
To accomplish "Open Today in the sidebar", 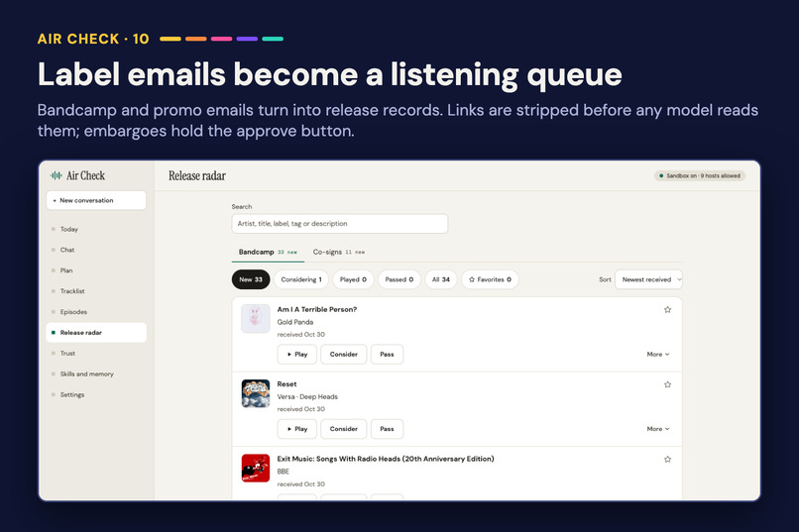I will pyautogui.click(x=96, y=229).
